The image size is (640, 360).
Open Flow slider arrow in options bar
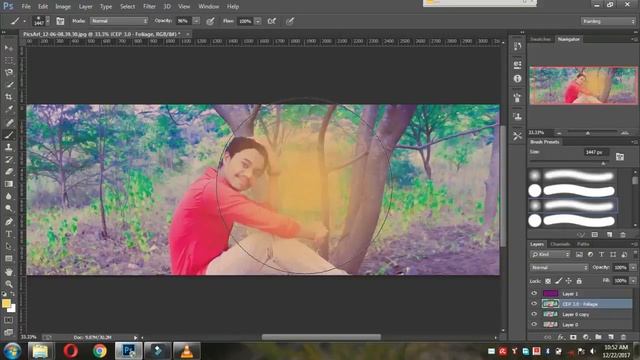click(258, 21)
